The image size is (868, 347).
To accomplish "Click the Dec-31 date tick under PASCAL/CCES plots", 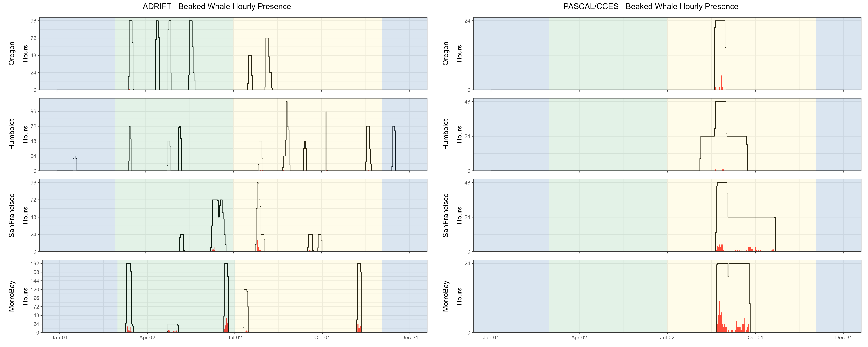I will tap(844, 338).
